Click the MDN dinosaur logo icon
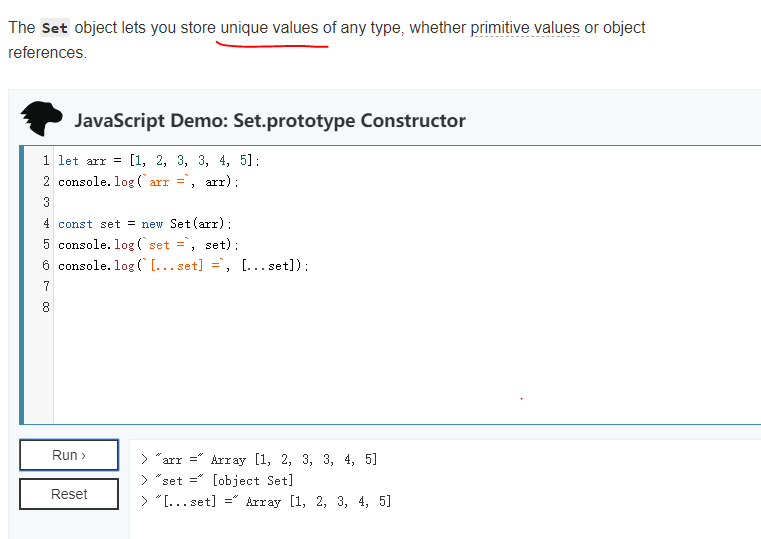This screenshot has width=761, height=539. (41, 118)
